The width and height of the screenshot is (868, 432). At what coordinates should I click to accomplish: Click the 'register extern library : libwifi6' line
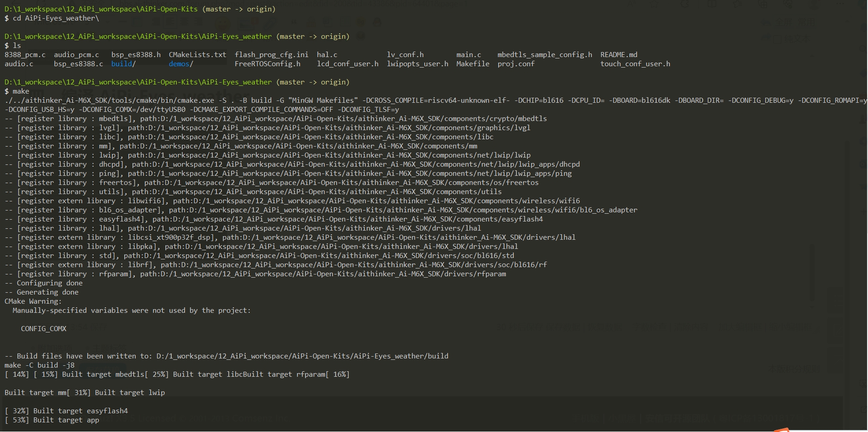[292, 201]
